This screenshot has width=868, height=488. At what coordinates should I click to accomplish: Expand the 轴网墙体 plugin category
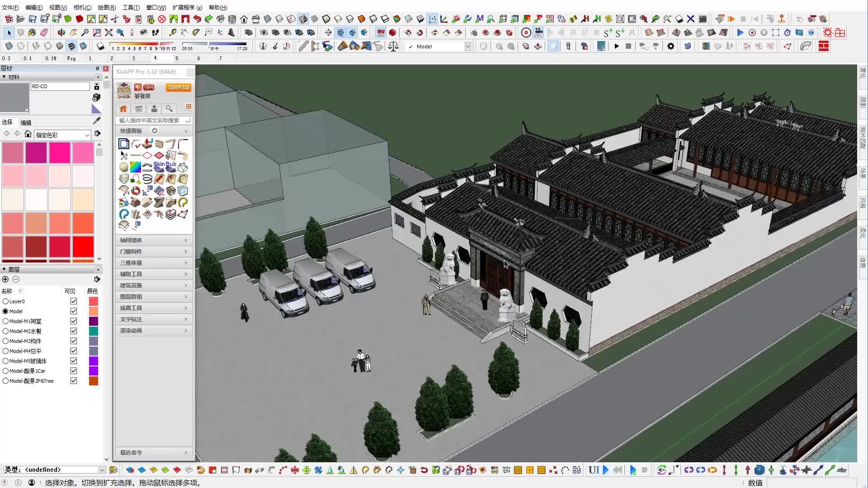click(x=154, y=240)
